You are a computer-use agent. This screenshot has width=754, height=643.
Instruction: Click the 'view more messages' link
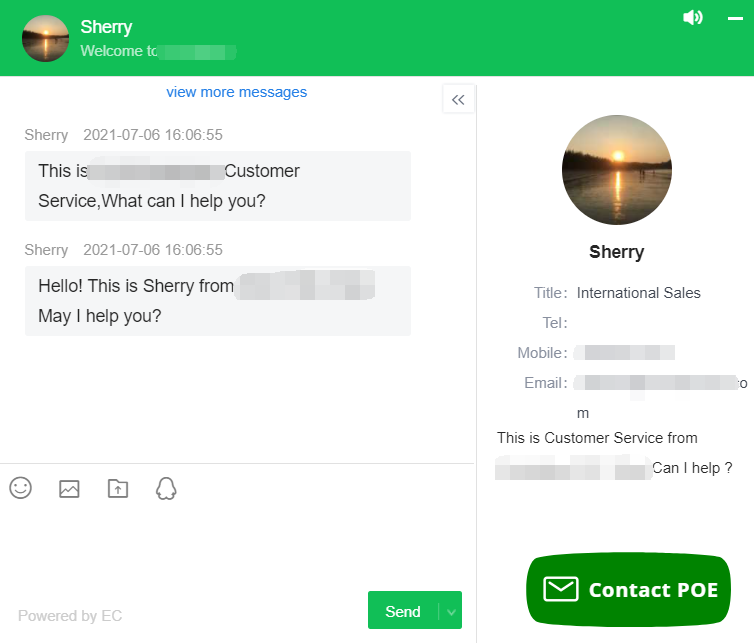[x=237, y=92]
